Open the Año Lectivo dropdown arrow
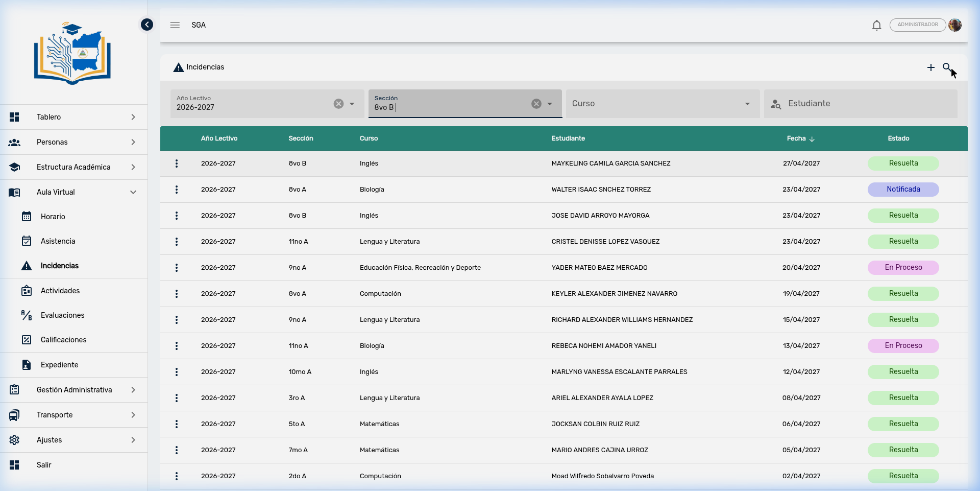The image size is (980, 491). pos(352,104)
